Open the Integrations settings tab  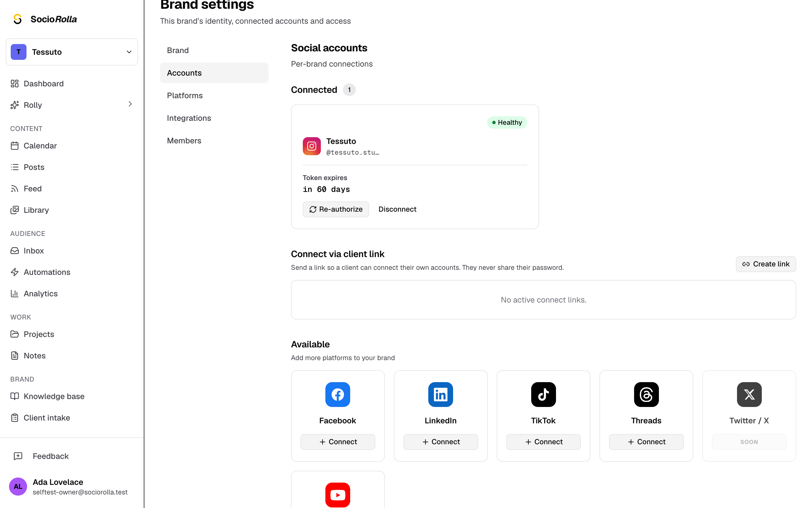214,118
